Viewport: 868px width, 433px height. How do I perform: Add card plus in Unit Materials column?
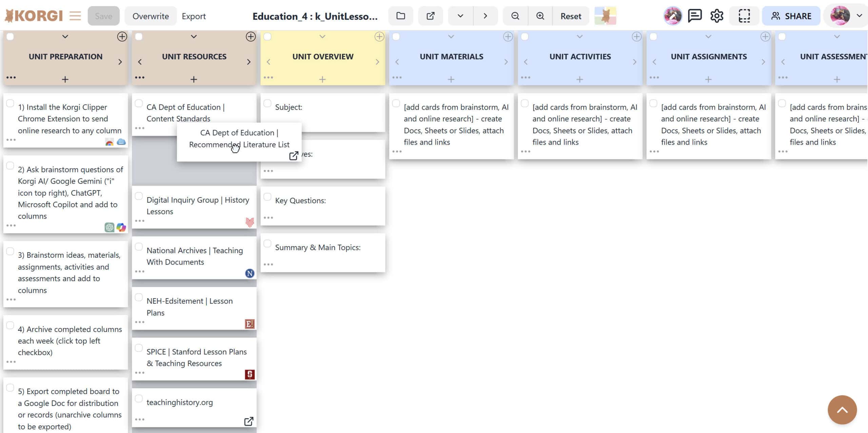[451, 79]
